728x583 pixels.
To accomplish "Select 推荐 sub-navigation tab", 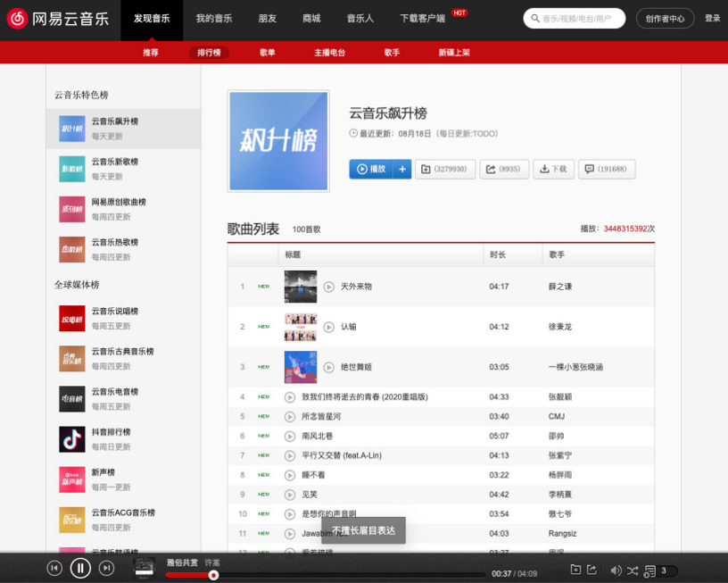I will (151, 53).
